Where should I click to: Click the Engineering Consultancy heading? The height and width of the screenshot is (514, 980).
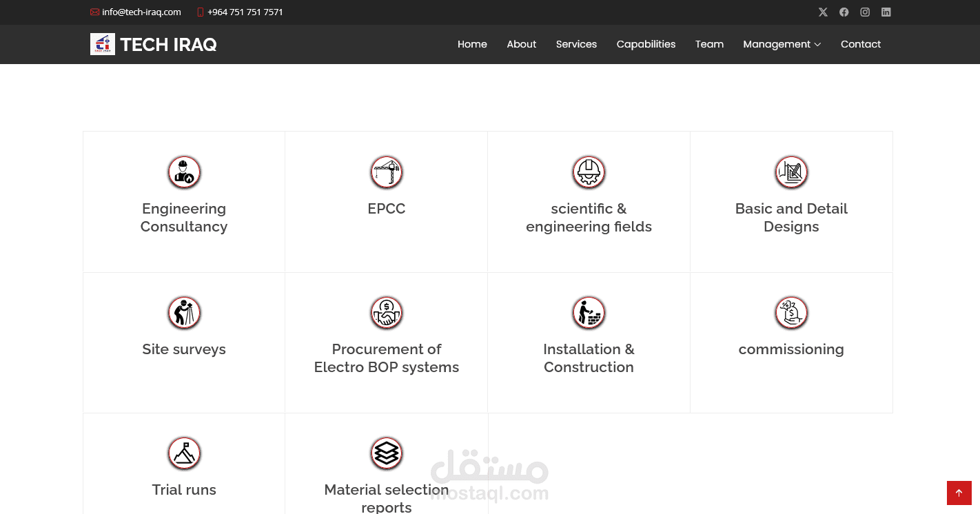click(x=184, y=218)
